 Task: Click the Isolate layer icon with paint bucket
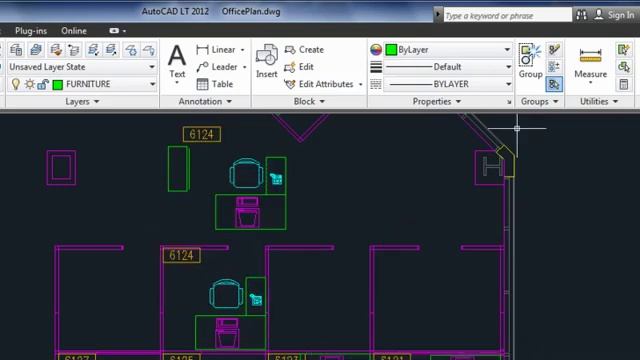[56, 50]
